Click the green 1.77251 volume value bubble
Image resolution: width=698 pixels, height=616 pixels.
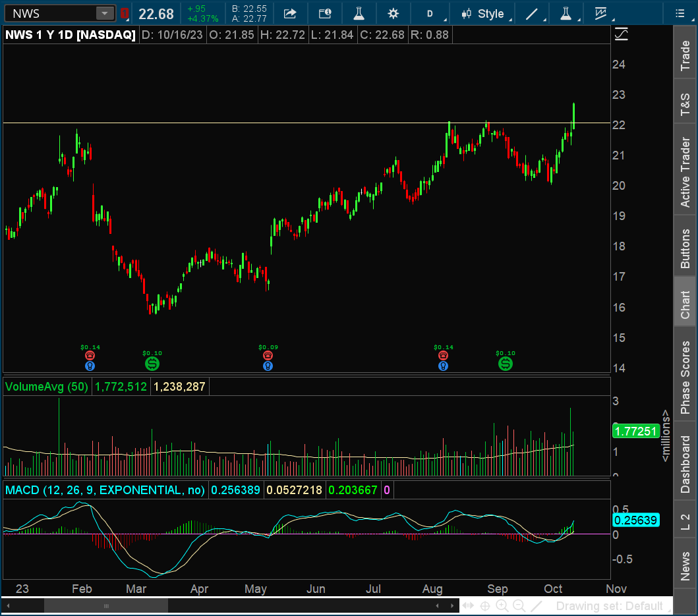pos(635,431)
